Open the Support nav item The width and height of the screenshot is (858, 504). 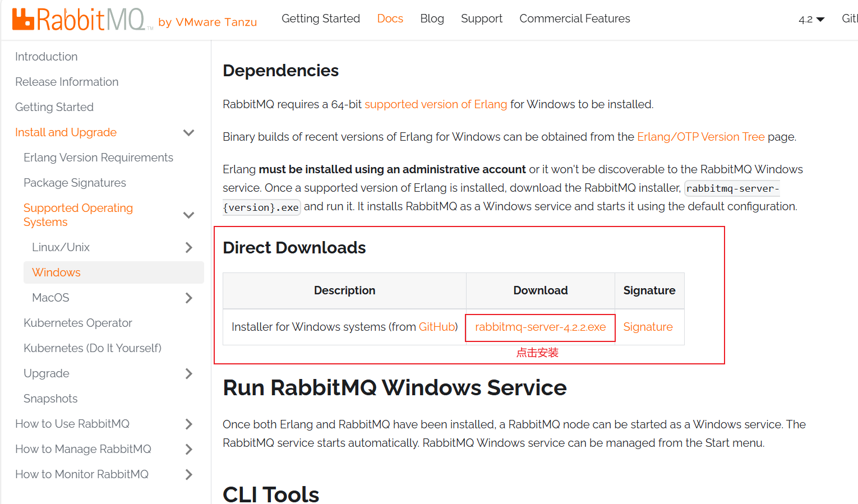(x=482, y=19)
